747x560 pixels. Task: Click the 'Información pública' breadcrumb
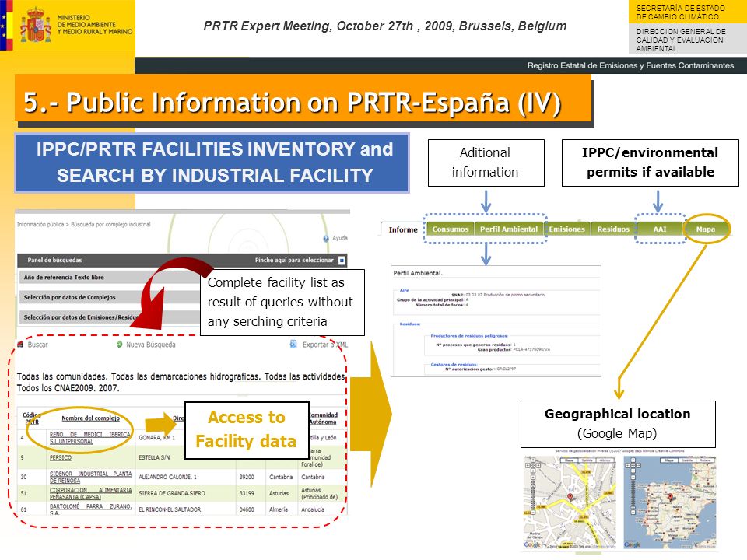pyautogui.click(x=40, y=224)
